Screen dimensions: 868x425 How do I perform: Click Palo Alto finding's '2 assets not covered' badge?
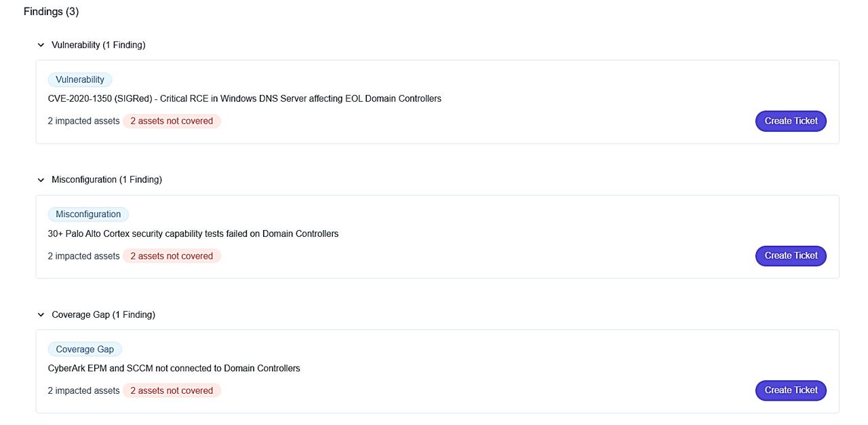(x=172, y=256)
